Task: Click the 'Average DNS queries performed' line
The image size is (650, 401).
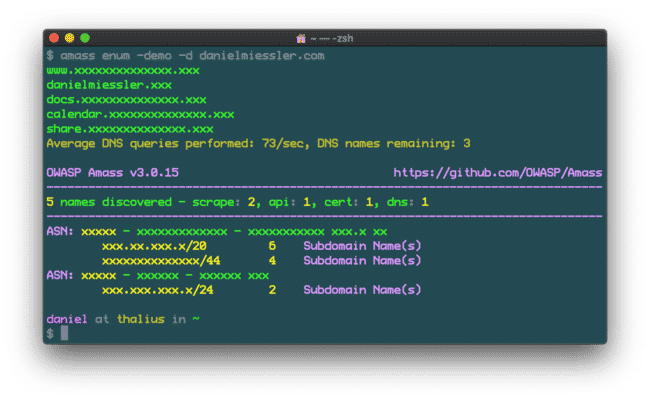Action: coord(258,143)
